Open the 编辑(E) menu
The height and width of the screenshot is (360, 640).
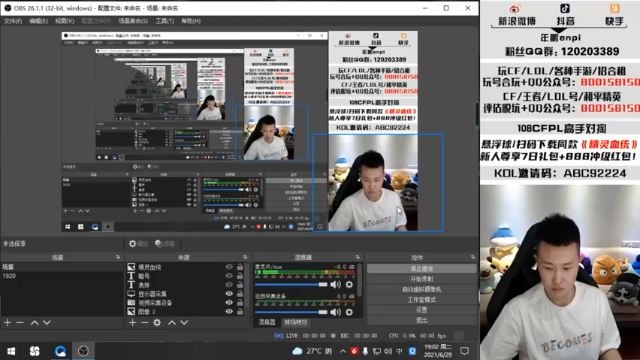pos(38,21)
